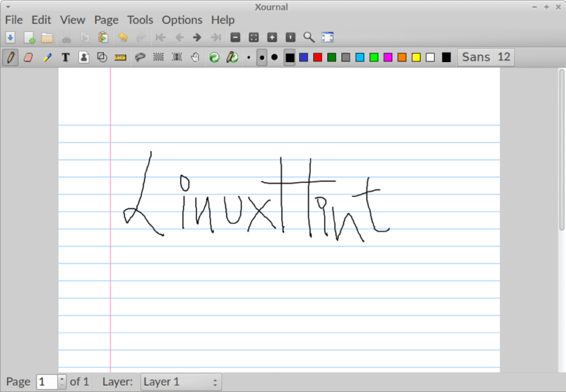Screen dimensions: 566x392
Task: Pick the light blue color swatch
Action: (x=360, y=57)
